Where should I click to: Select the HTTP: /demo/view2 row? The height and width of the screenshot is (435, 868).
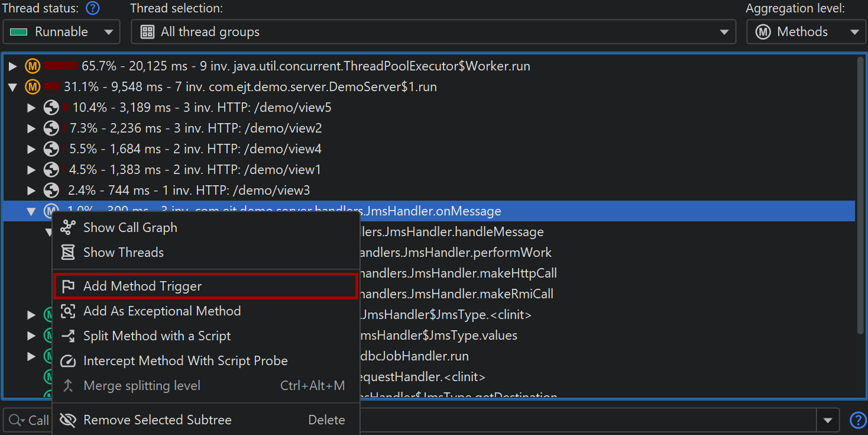(195, 128)
